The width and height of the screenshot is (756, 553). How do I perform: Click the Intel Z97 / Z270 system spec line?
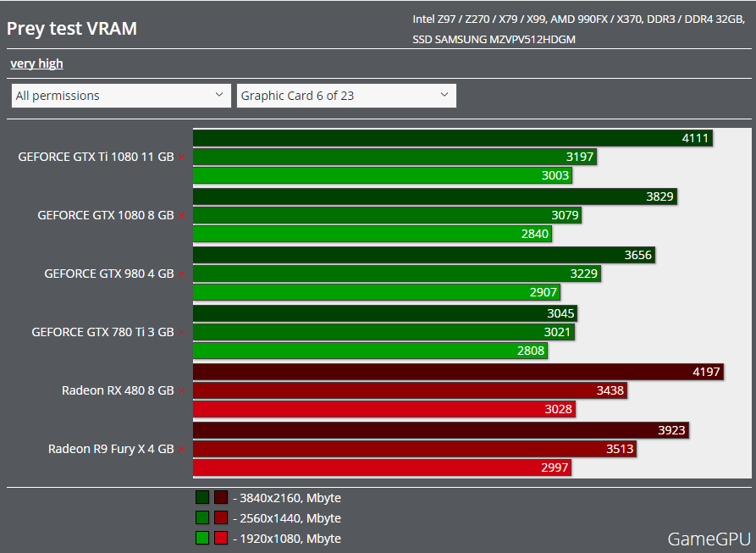pyautogui.click(x=578, y=19)
